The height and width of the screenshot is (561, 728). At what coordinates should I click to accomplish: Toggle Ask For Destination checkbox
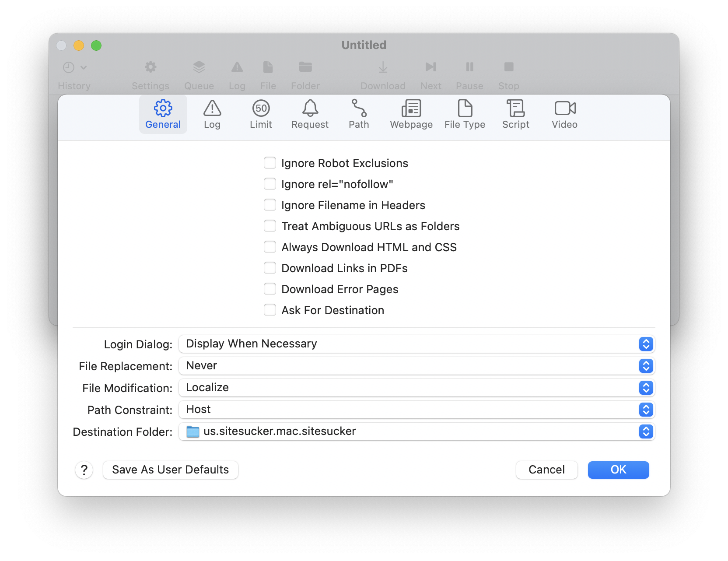(270, 310)
